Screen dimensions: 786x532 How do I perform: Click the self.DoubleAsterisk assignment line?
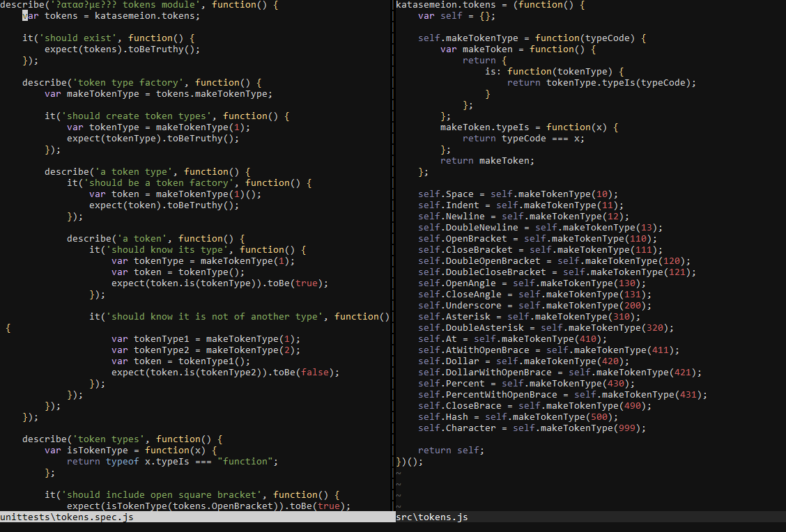pyautogui.click(x=546, y=327)
